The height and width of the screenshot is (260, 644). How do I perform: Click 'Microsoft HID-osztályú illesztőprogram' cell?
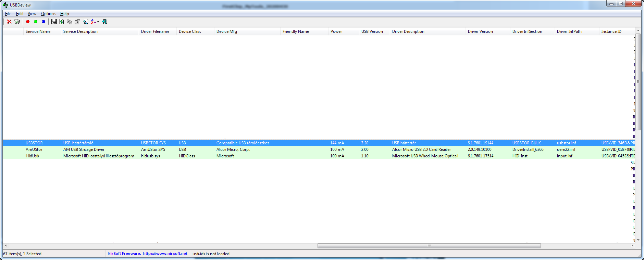[x=99, y=156]
